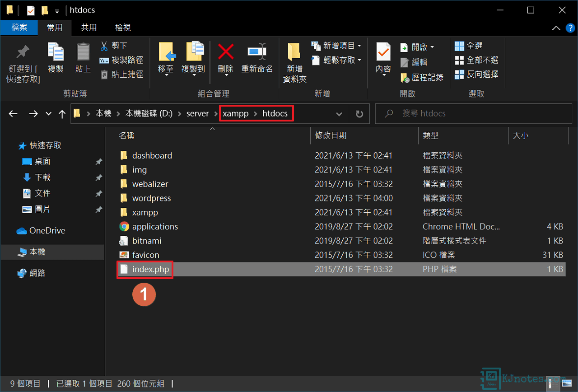578x392 pixels.
Task: Open the Customize Quick Access Toolbar dropdown
Action: 57,10
